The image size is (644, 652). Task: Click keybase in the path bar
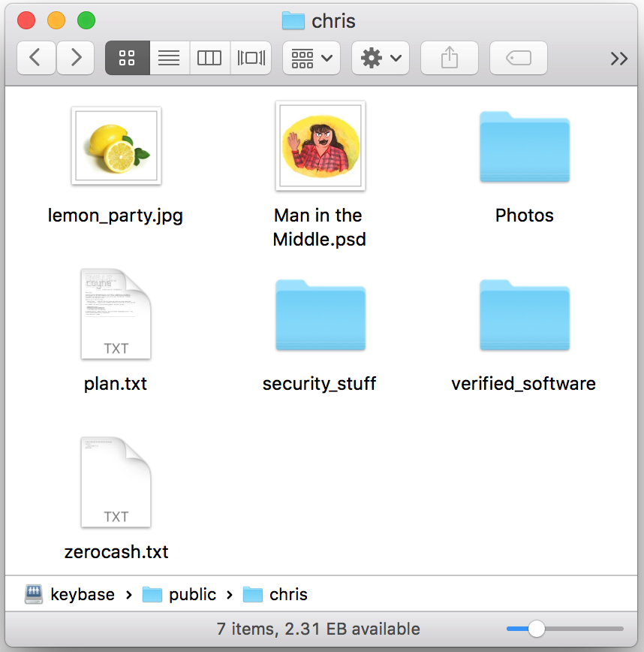click(70, 594)
